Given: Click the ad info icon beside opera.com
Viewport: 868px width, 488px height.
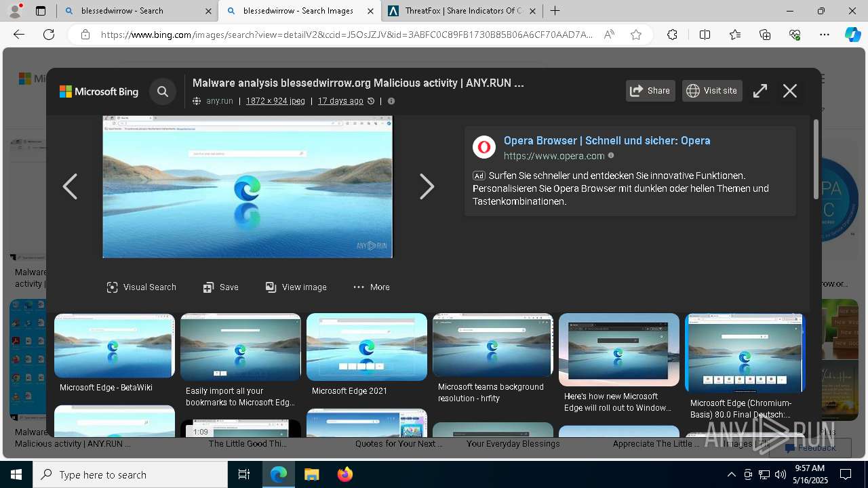Looking at the screenshot, I should click(611, 156).
